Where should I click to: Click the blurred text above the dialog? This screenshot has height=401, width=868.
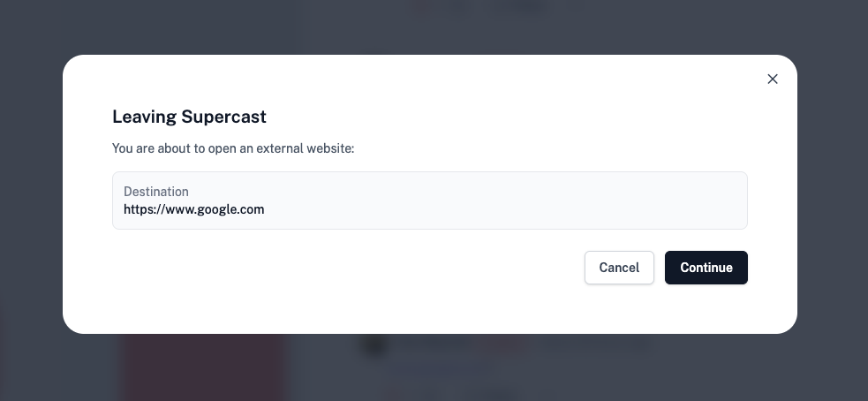pos(477,9)
